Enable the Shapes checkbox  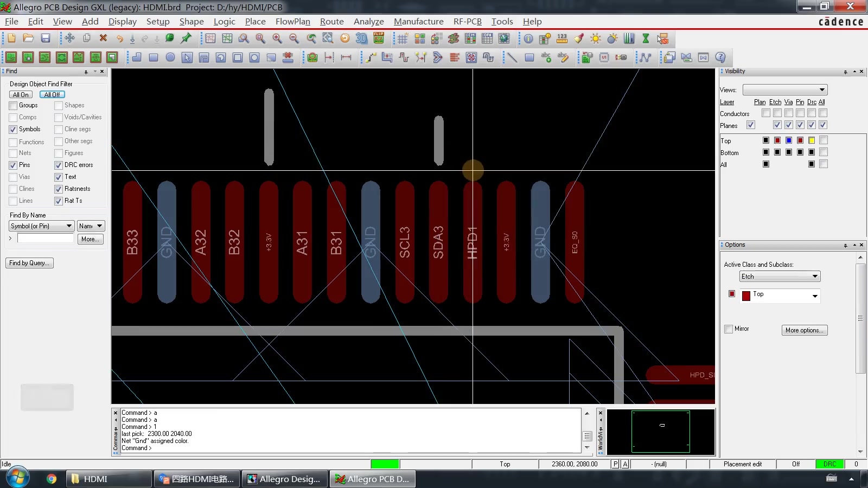[59, 106]
